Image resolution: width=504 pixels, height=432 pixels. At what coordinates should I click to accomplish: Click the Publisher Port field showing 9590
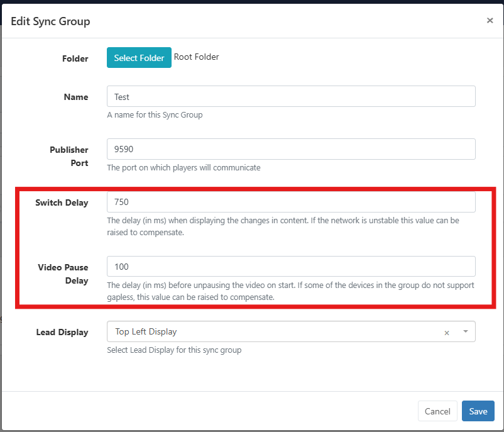pyautogui.click(x=291, y=149)
